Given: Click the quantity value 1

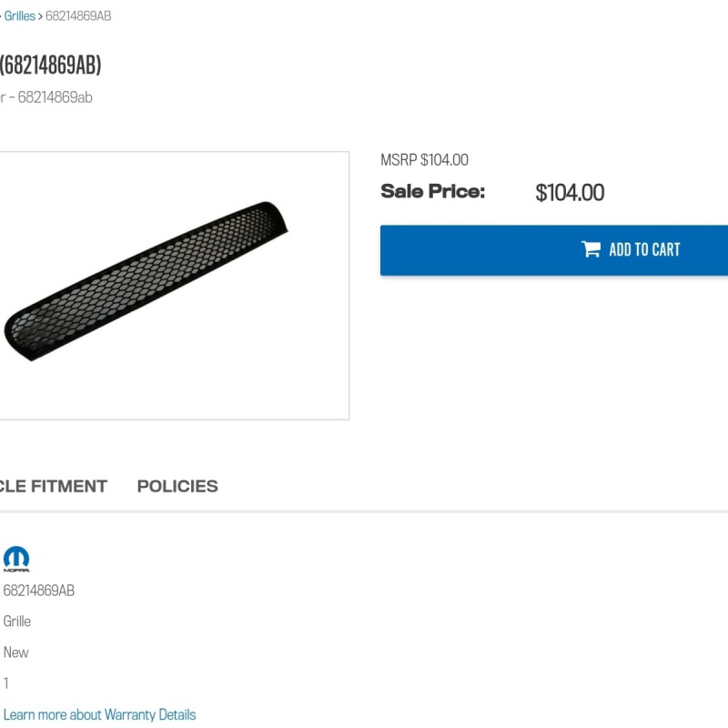Looking at the screenshot, I should click(x=6, y=683).
